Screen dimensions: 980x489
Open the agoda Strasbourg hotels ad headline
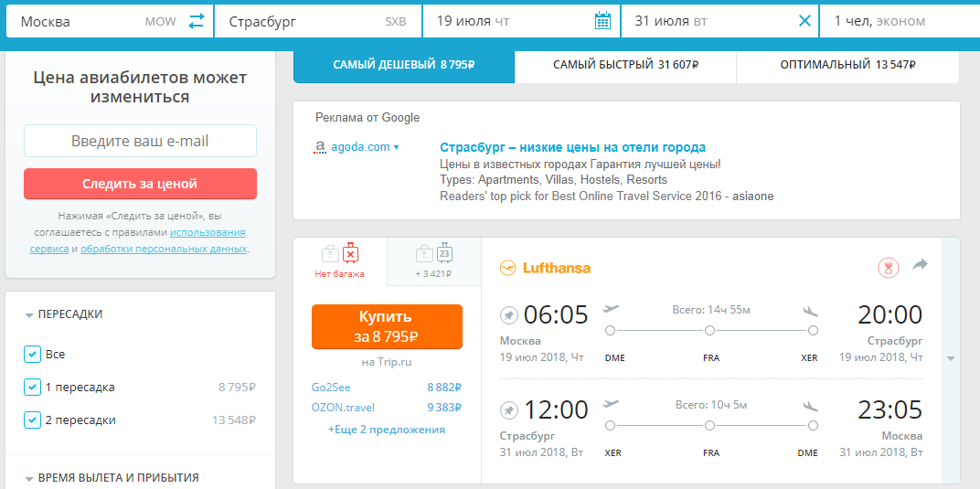click(572, 147)
